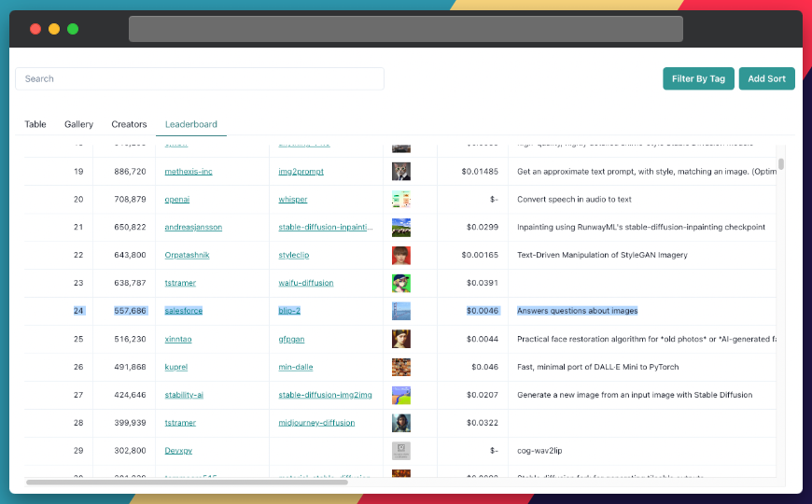Click the vertical scrollbar thumb
This screenshot has height=504, width=812.
coord(781,164)
